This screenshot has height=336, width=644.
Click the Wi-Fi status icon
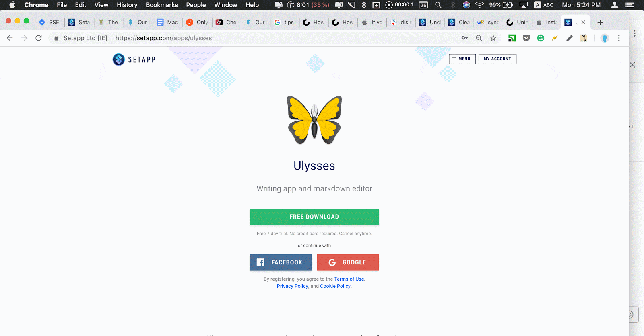[x=479, y=5]
